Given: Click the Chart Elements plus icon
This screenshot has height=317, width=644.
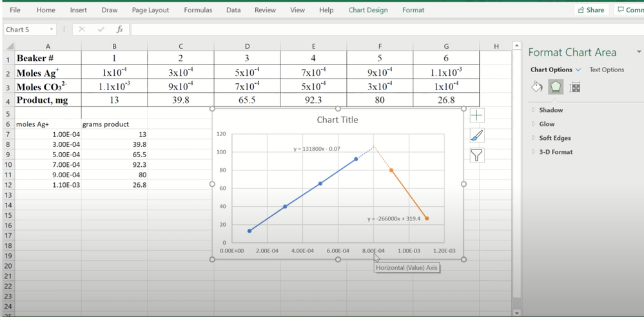Looking at the screenshot, I should [476, 116].
